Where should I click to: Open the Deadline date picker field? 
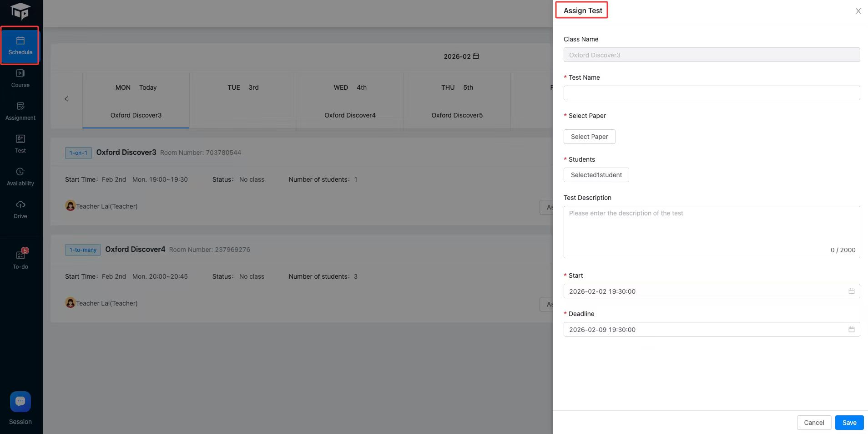point(711,329)
